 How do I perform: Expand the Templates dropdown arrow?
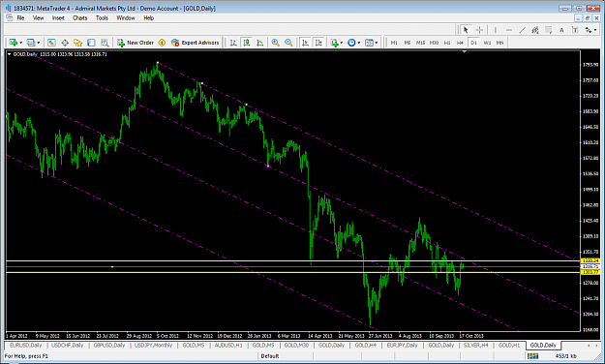(x=377, y=43)
